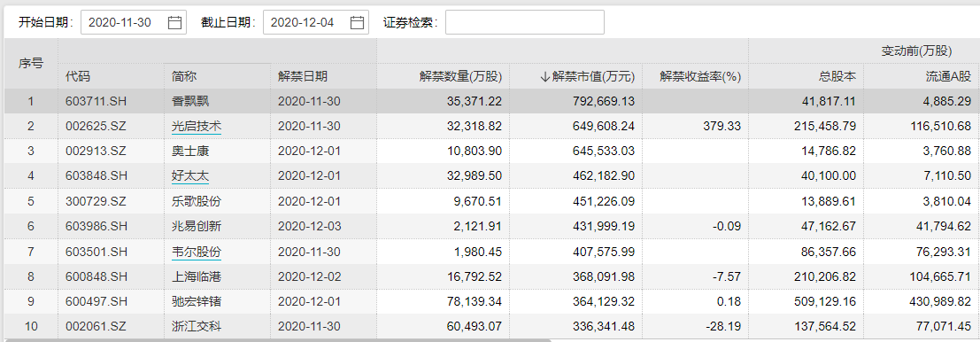Click the horizontal scrollbar at table bottom
980x342 pixels.
[x=278, y=340]
